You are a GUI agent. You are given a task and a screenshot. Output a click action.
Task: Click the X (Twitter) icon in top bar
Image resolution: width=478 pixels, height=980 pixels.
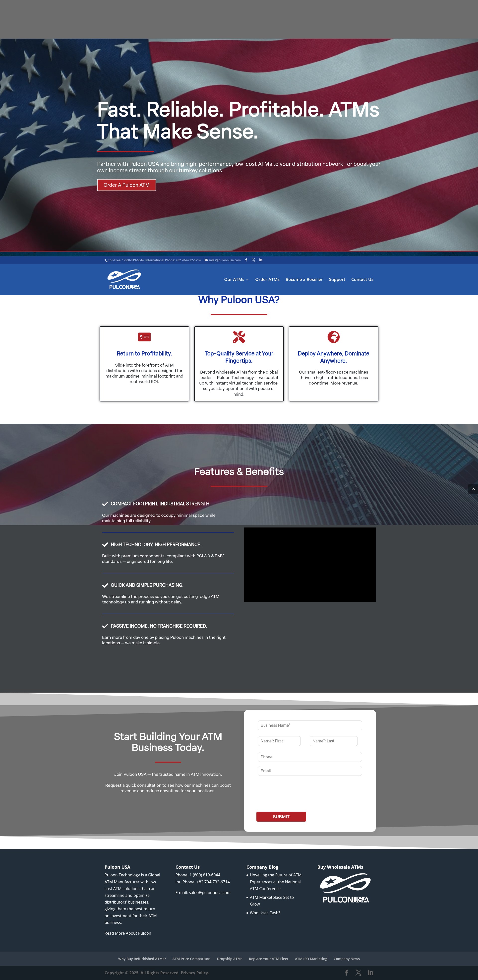pos(253,260)
